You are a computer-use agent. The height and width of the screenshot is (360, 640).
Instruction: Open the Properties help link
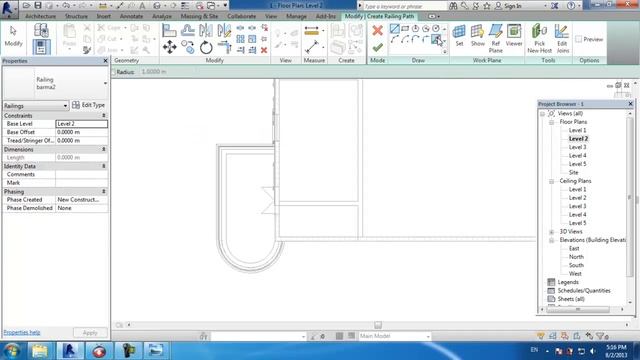point(22,332)
